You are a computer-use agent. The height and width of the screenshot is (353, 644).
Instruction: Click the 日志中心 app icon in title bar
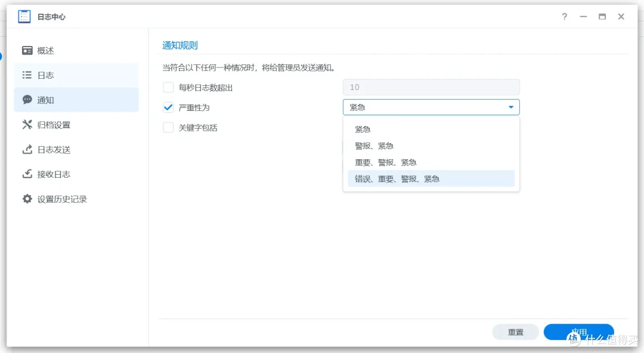click(24, 17)
